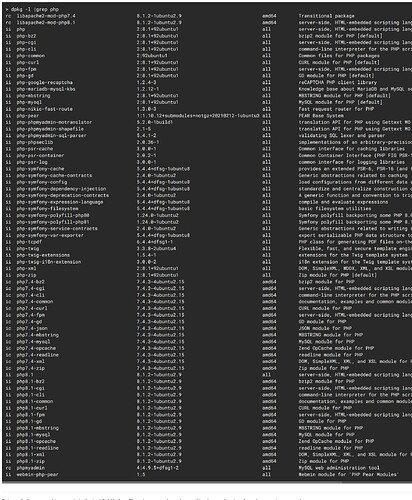The image size is (412, 500).
Task: Select the webmin-php-pear package name
Action: pyautogui.click(x=38, y=475)
